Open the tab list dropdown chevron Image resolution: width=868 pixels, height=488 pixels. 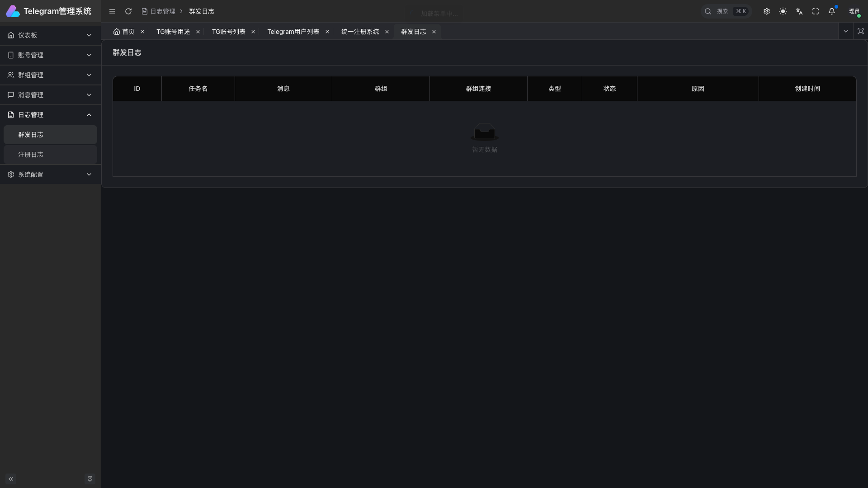pyautogui.click(x=846, y=31)
